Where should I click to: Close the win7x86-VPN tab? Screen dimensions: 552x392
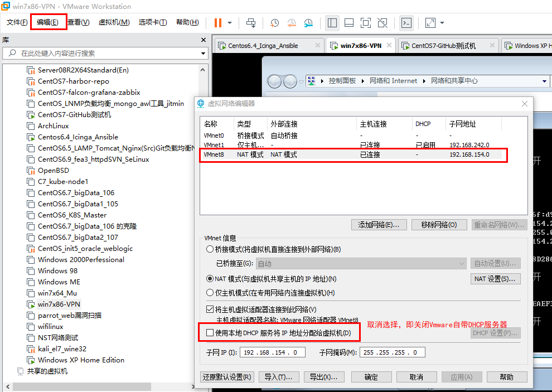[x=389, y=45]
